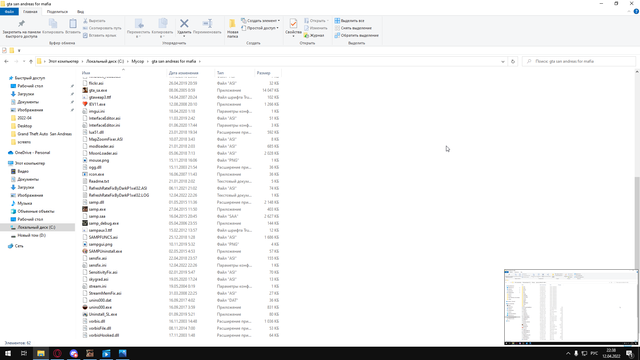
Task: Click Select none (Снять выделение)
Action: (353, 28)
